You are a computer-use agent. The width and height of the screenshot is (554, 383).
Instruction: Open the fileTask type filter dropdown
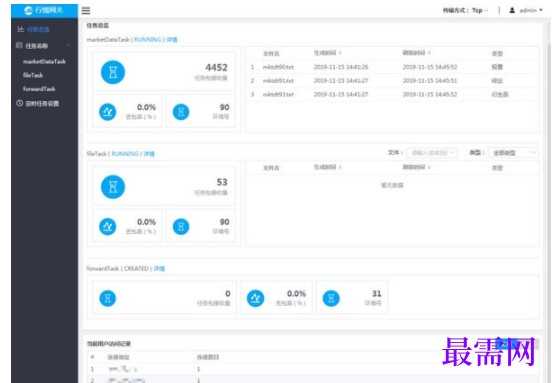coord(513,153)
